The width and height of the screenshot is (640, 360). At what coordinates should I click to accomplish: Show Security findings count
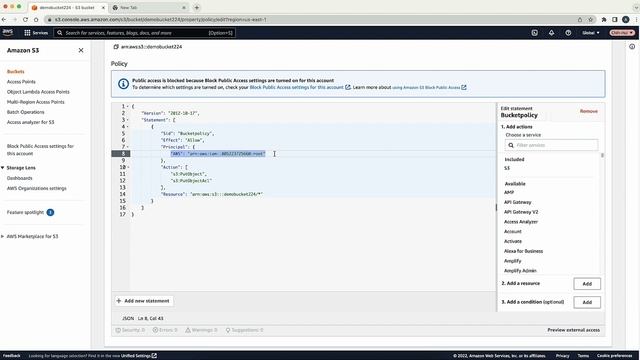coord(130,330)
